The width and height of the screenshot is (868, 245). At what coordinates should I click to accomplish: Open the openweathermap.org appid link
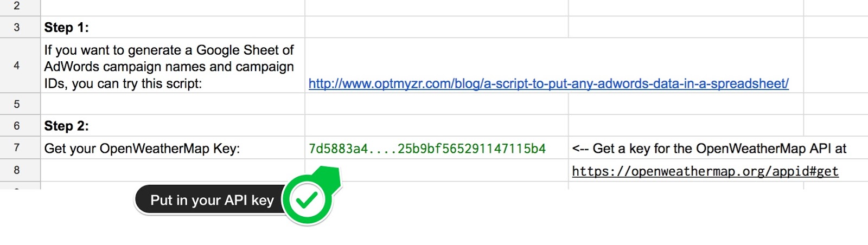(705, 171)
